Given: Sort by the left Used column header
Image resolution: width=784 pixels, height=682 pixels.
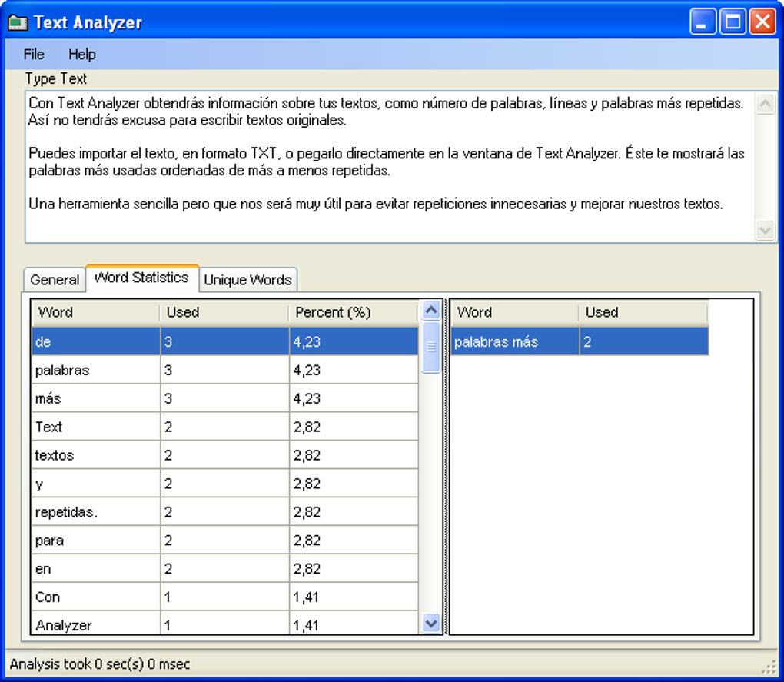Looking at the screenshot, I should point(224,312).
